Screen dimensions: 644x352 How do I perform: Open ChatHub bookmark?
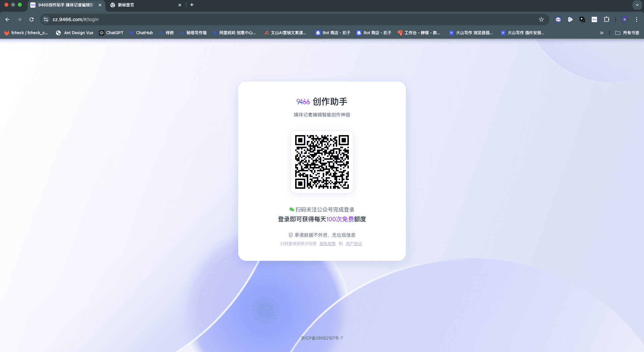click(x=141, y=33)
